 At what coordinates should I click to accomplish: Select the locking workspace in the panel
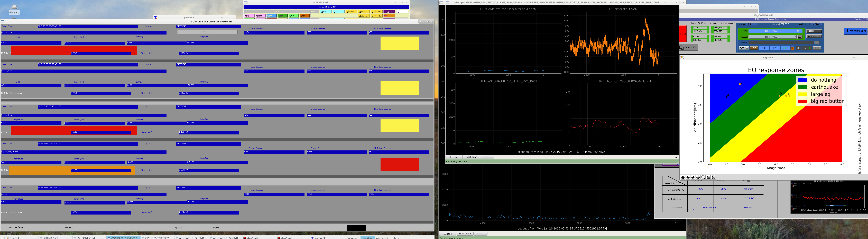(x=368, y=238)
